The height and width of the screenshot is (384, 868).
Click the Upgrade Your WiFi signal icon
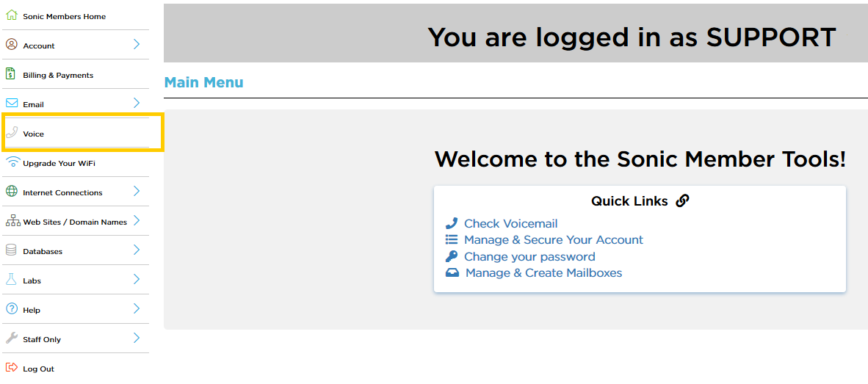pyautogui.click(x=12, y=162)
